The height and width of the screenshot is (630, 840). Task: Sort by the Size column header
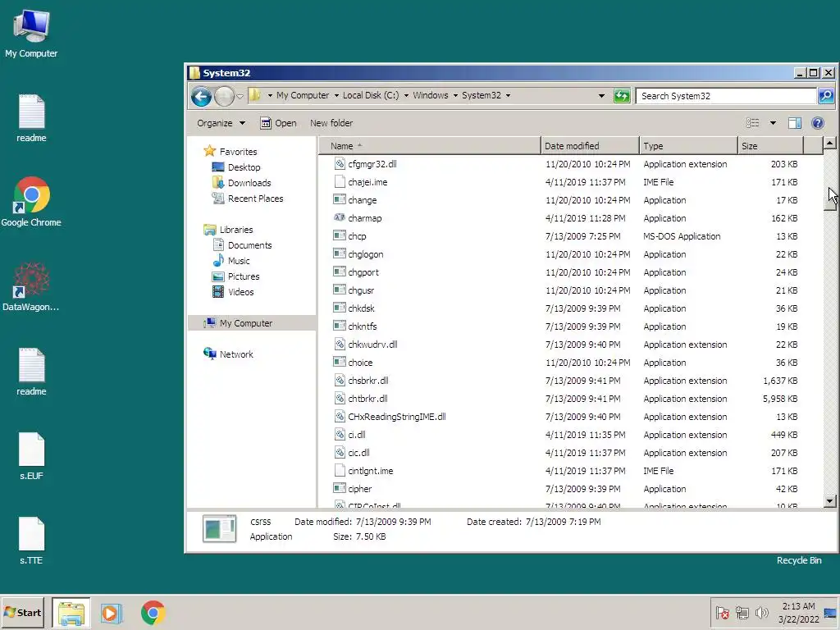[x=770, y=146]
